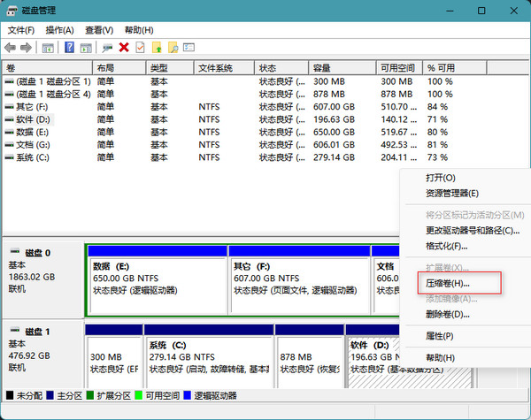Click the red X delete toolbar icon

124,48
